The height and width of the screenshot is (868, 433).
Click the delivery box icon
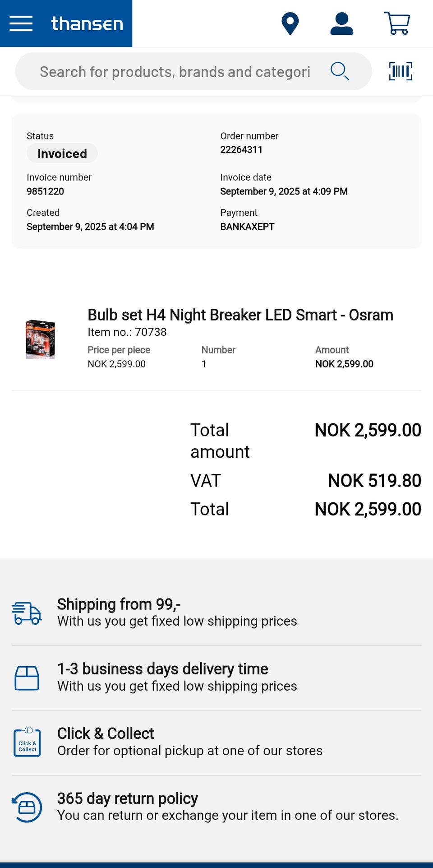coord(27,678)
